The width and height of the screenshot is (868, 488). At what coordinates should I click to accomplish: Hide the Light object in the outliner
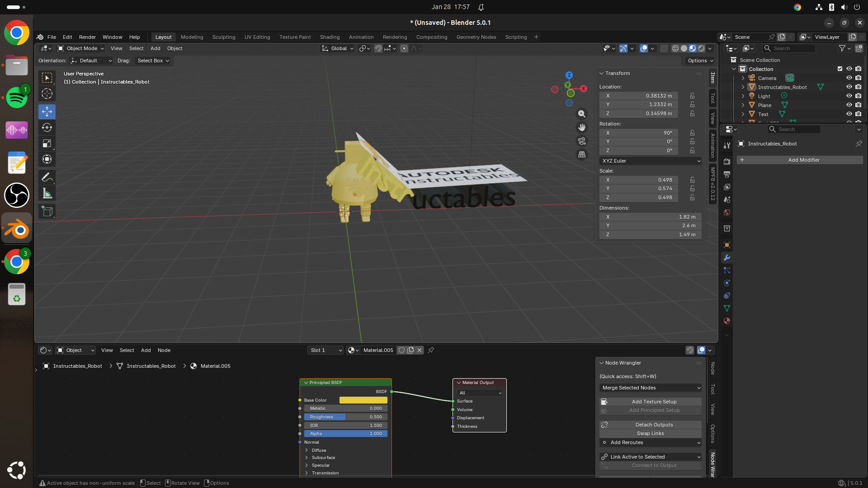(x=849, y=96)
